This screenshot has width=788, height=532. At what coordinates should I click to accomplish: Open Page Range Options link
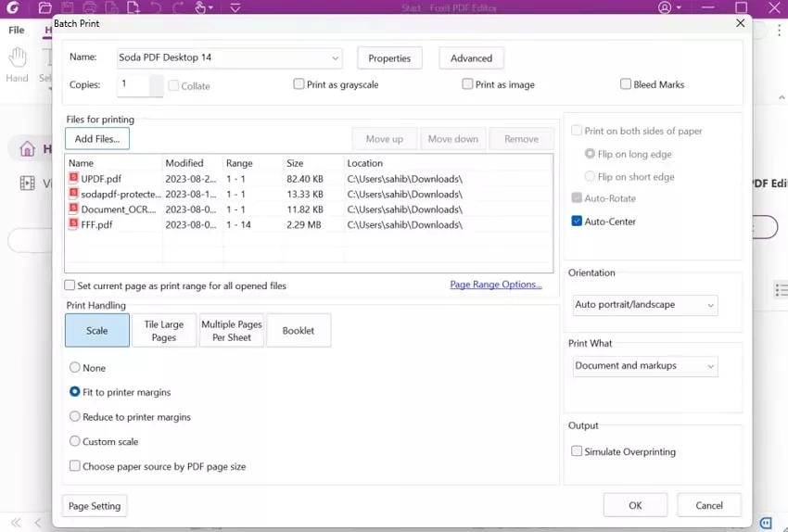(496, 285)
